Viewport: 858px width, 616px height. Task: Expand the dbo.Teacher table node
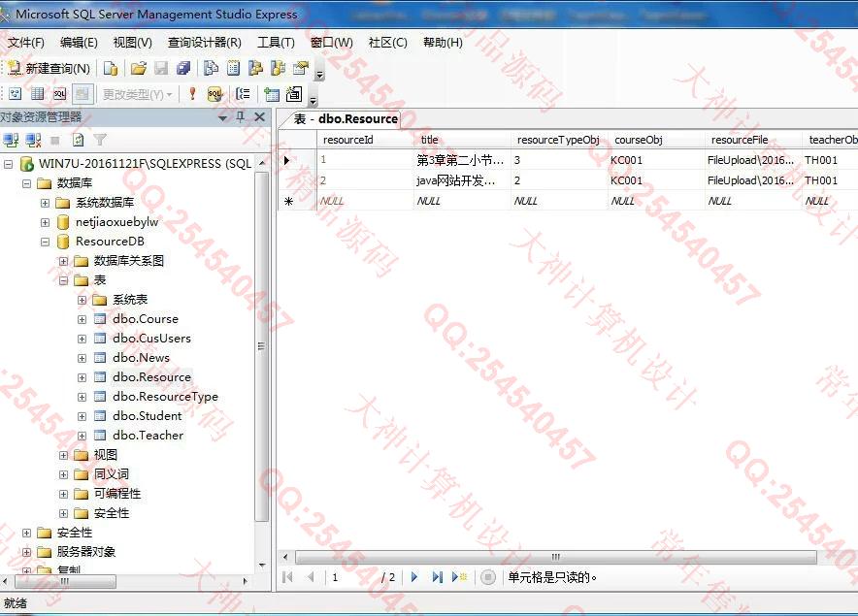[x=82, y=436]
